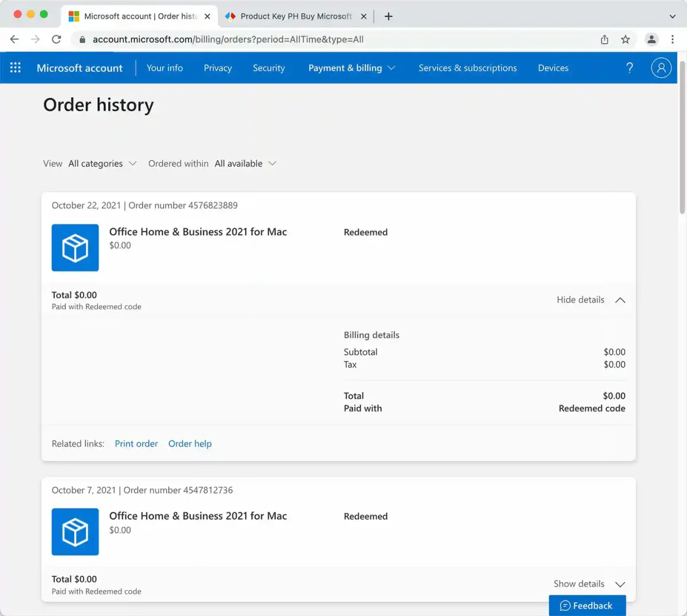Image resolution: width=687 pixels, height=616 pixels.
Task: Click the browser reload button
Action: tap(56, 39)
